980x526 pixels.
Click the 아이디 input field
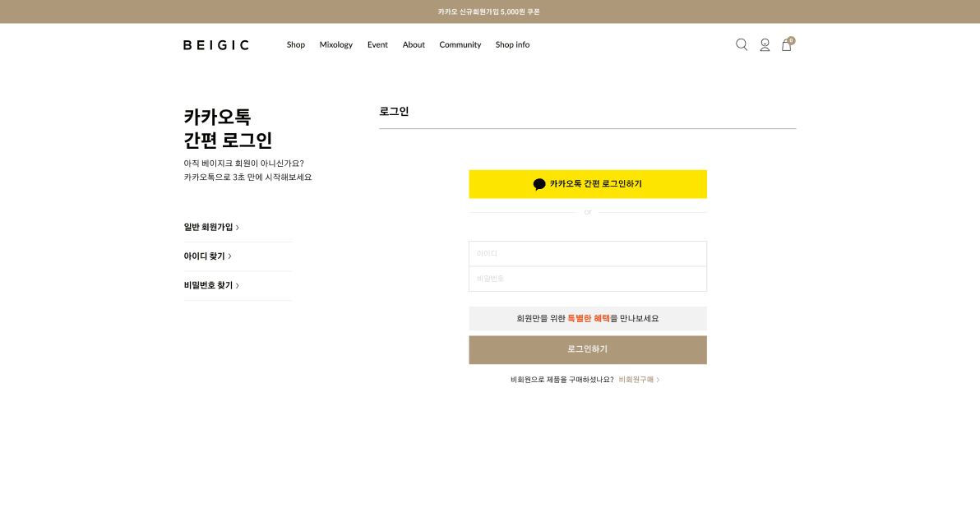pos(587,253)
